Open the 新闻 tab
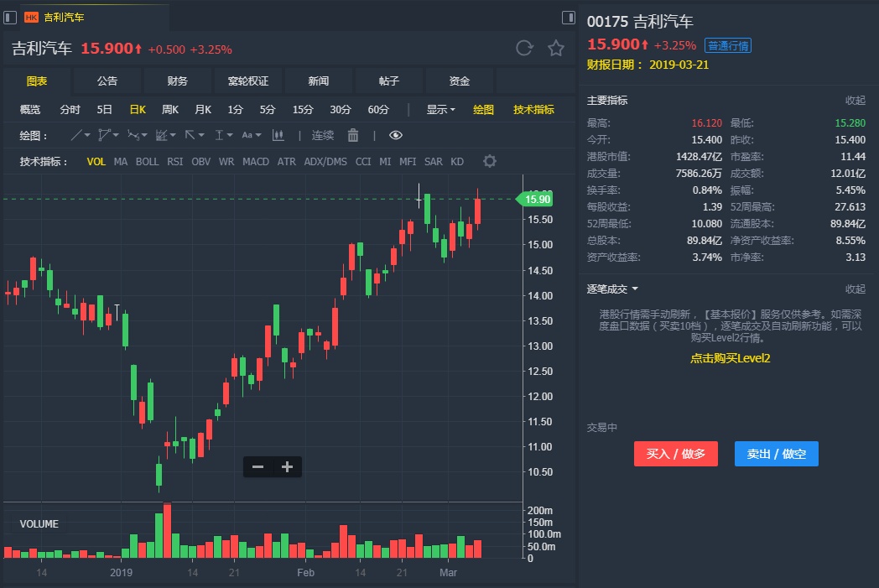The width and height of the screenshot is (879, 588). click(x=319, y=81)
